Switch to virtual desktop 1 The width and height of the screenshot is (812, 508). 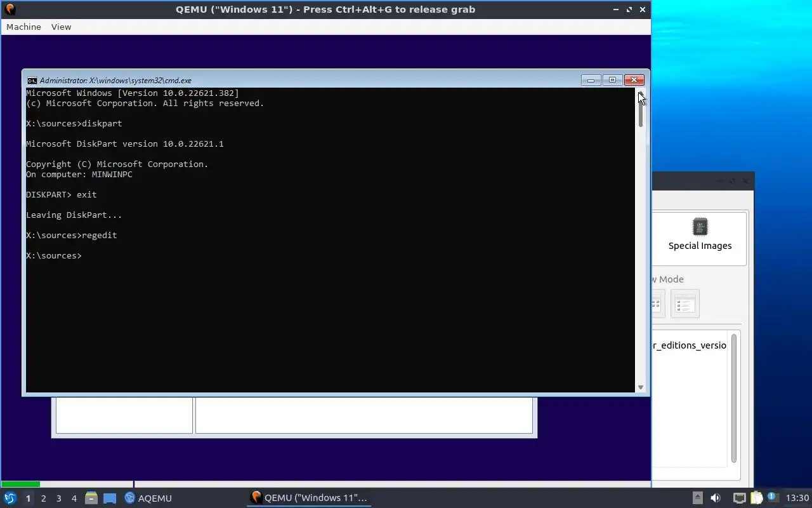click(28, 498)
